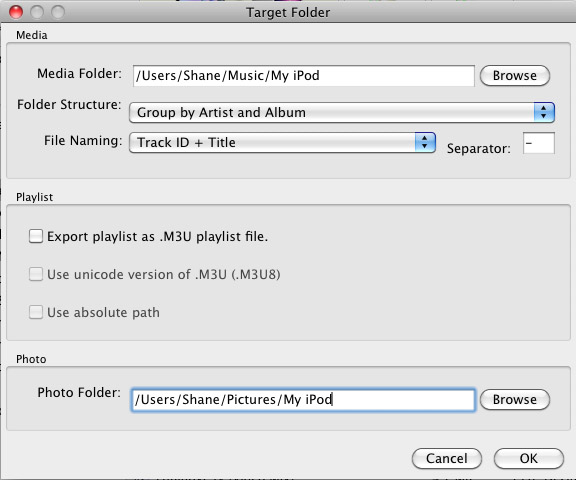The image size is (576, 480).
Task: Select the Track ID + Title combo box
Action: click(282, 142)
